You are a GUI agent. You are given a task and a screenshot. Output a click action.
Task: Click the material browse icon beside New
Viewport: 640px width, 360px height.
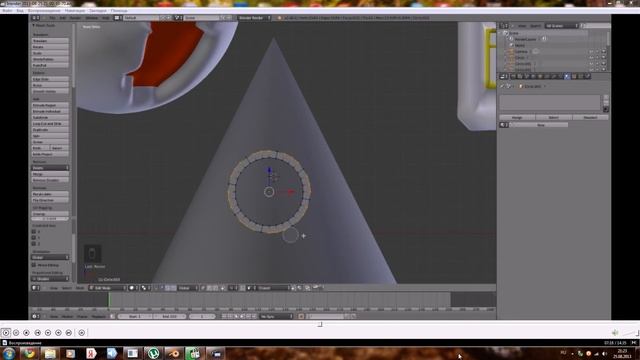(504, 124)
